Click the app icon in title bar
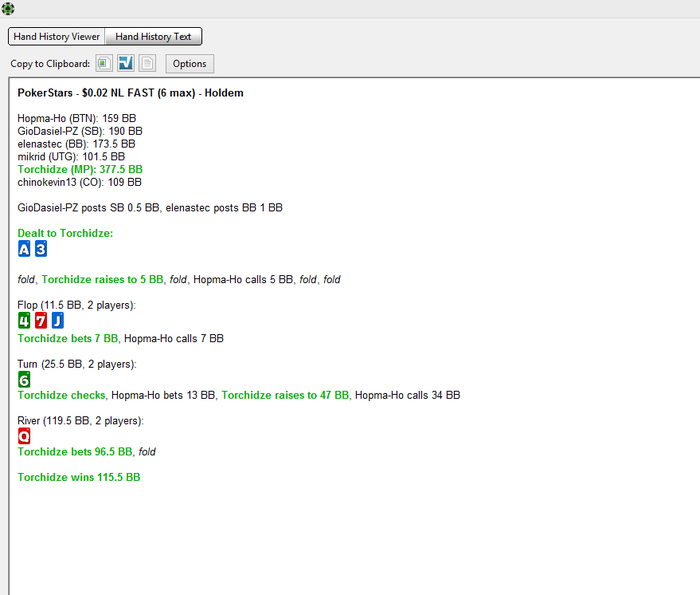This screenshot has height=595, width=700. coord(8,8)
